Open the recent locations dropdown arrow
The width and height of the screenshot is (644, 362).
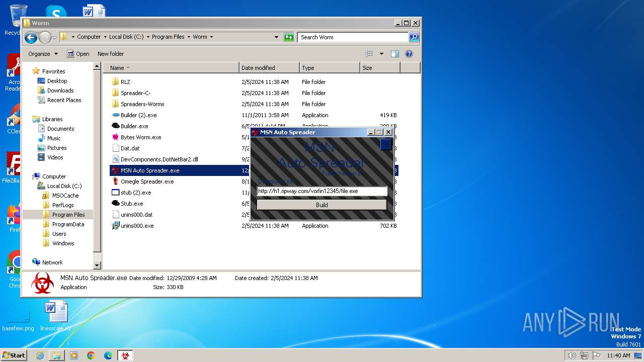[x=54, y=37]
